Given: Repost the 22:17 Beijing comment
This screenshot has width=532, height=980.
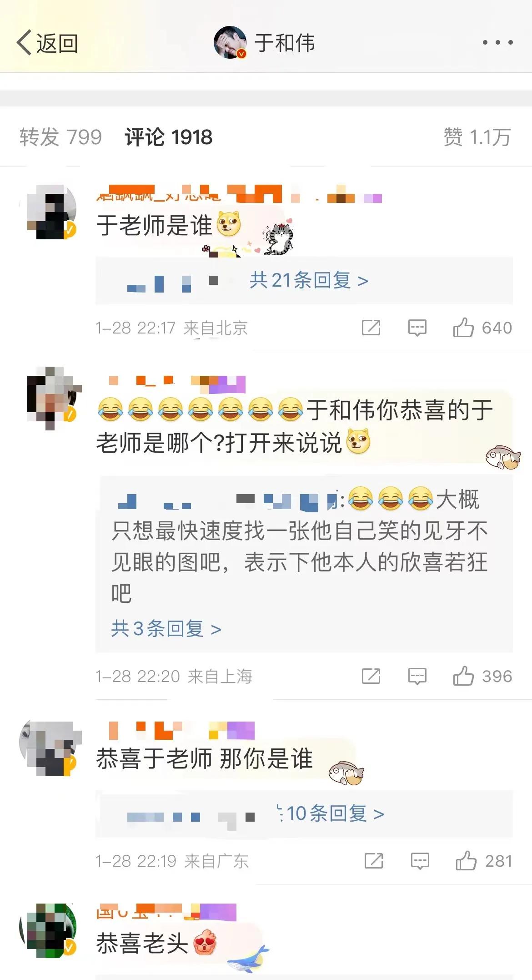Looking at the screenshot, I should click(371, 328).
